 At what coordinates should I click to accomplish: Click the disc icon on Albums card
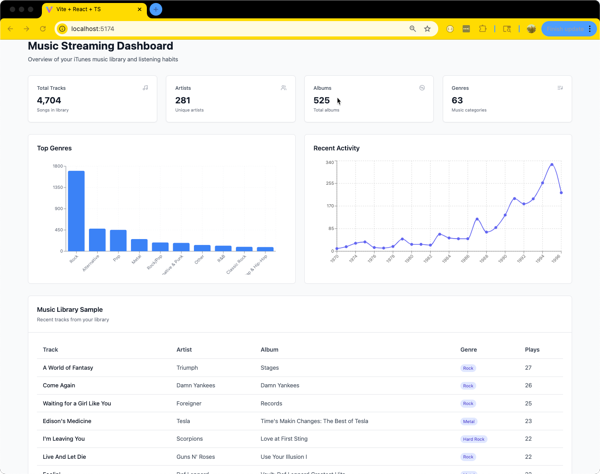click(422, 88)
